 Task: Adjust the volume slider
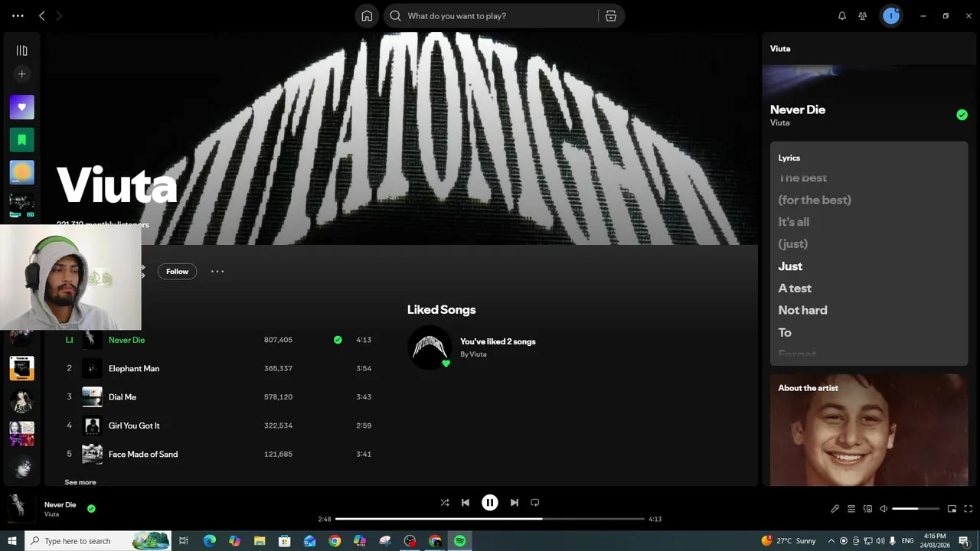[x=916, y=509]
